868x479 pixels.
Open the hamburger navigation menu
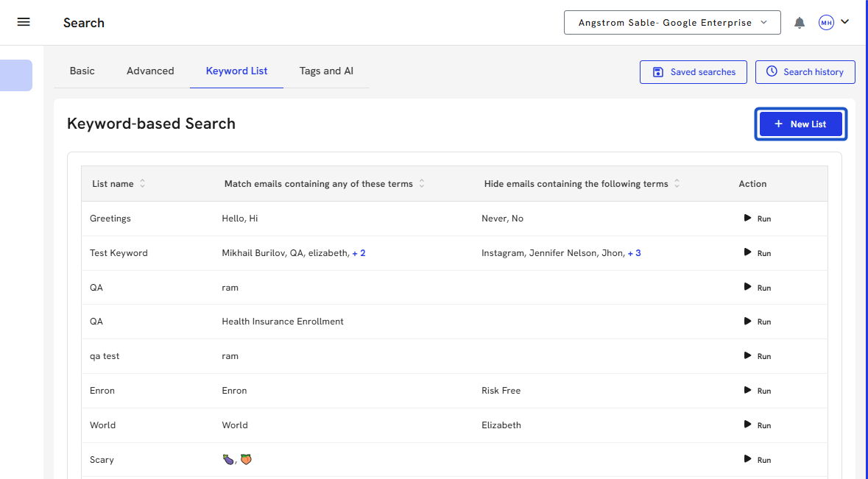(24, 22)
